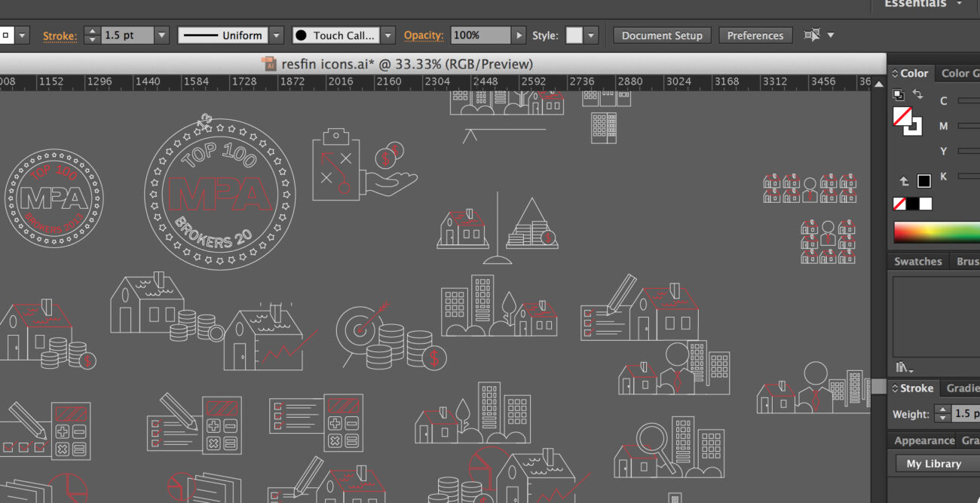980x503 pixels.
Task: Open the stroke weight dropdown in control bar
Action: click(x=162, y=35)
